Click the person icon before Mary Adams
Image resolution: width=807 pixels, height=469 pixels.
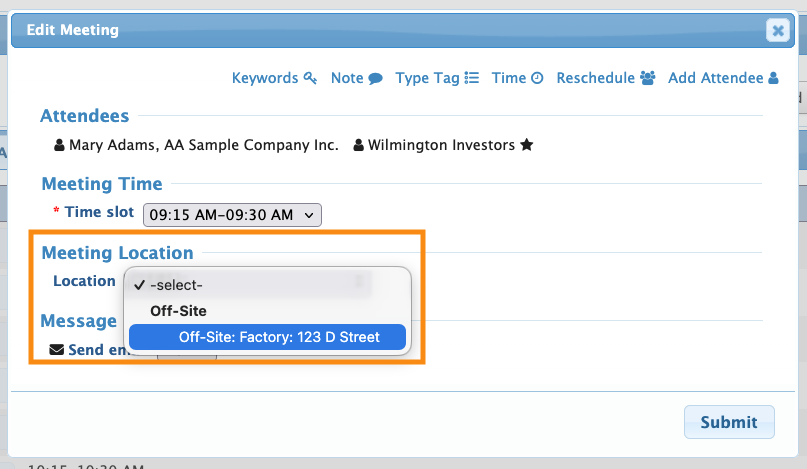point(59,145)
